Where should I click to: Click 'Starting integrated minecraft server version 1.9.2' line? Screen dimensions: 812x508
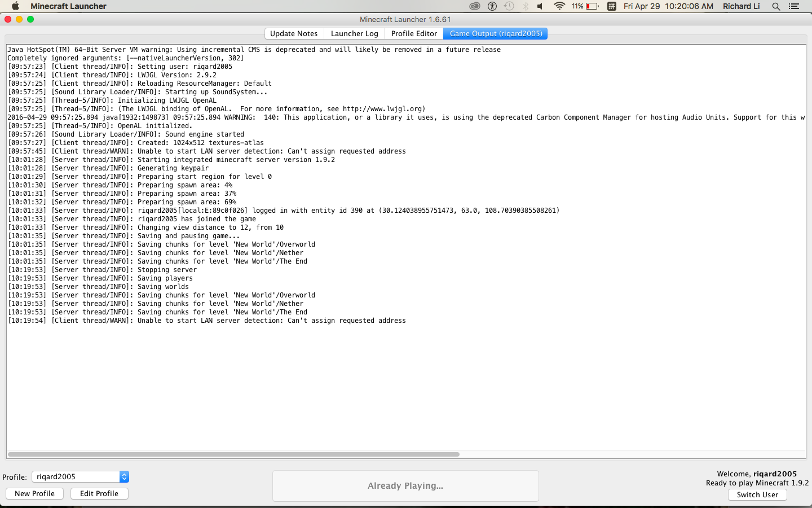click(x=171, y=160)
